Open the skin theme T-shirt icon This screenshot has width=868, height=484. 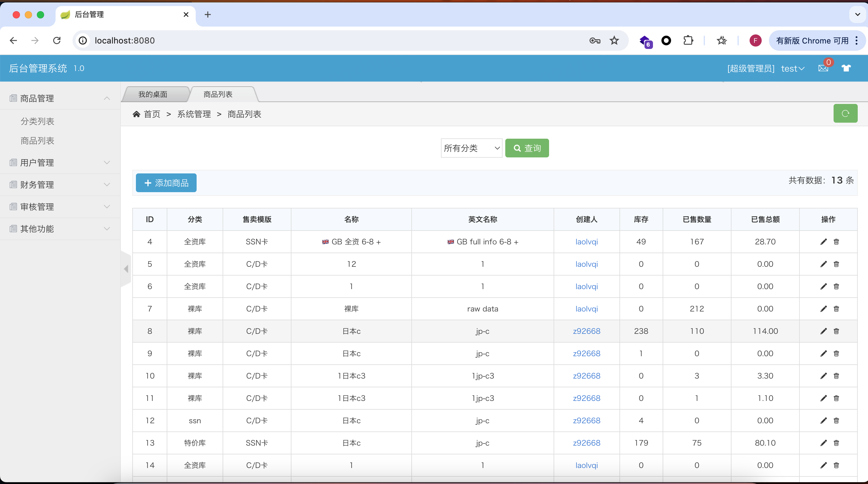[846, 68]
